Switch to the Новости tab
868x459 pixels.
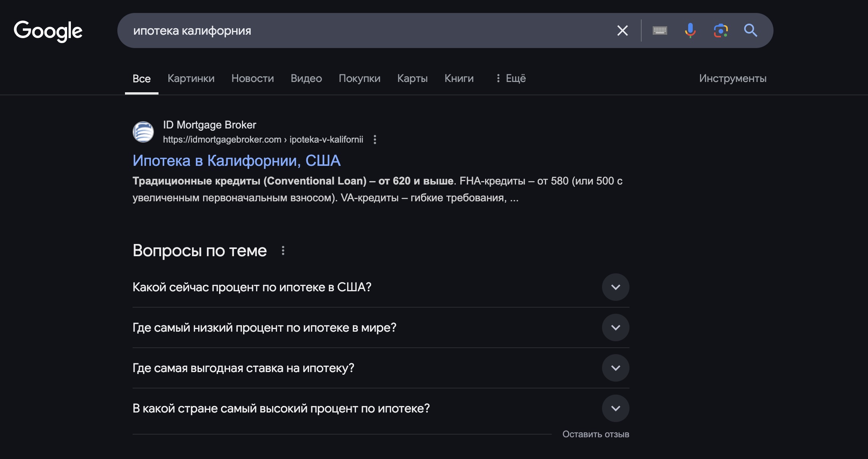coord(252,79)
